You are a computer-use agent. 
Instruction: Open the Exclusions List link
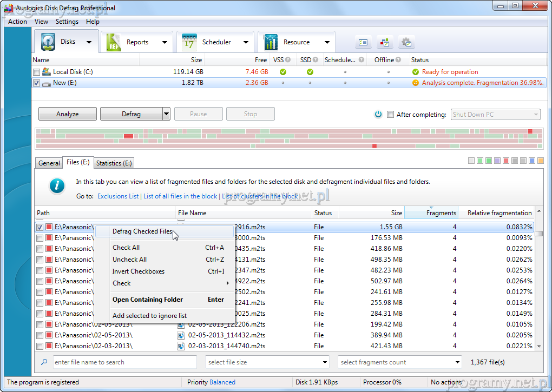pos(118,196)
